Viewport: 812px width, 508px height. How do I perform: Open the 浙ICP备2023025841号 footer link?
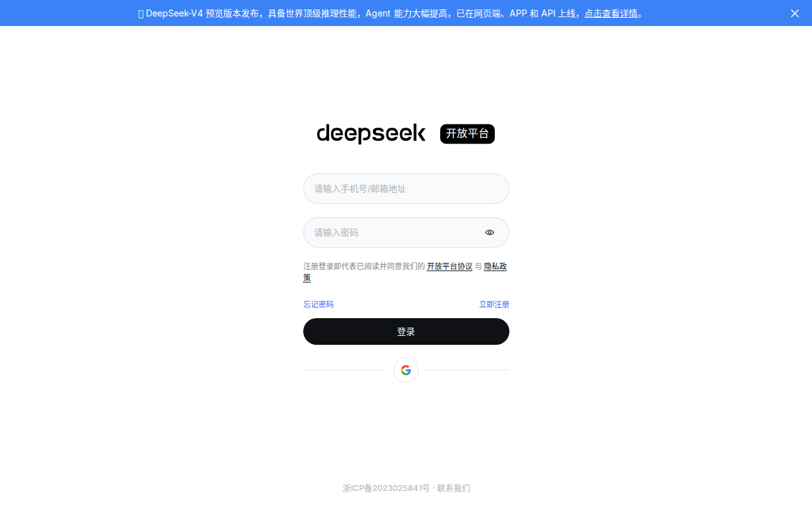click(x=386, y=488)
